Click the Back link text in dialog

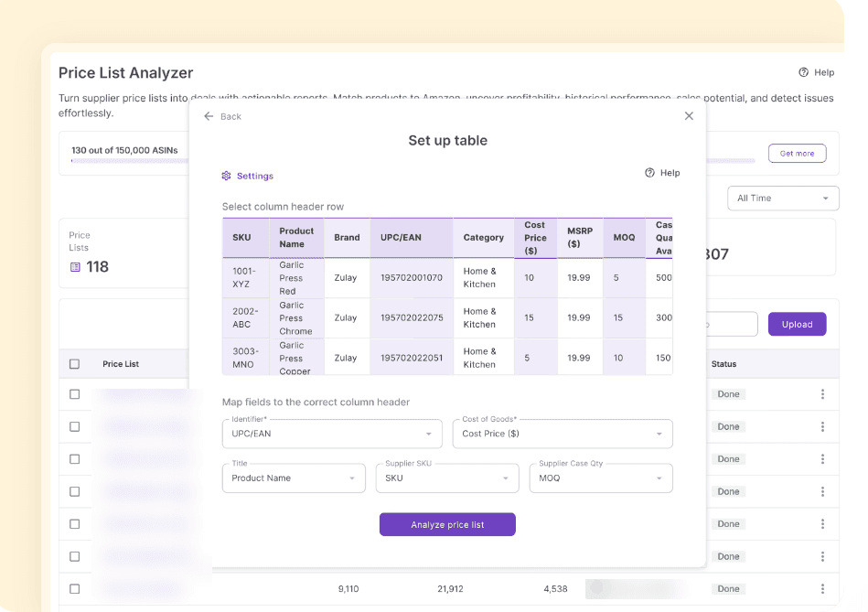coord(230,116)
